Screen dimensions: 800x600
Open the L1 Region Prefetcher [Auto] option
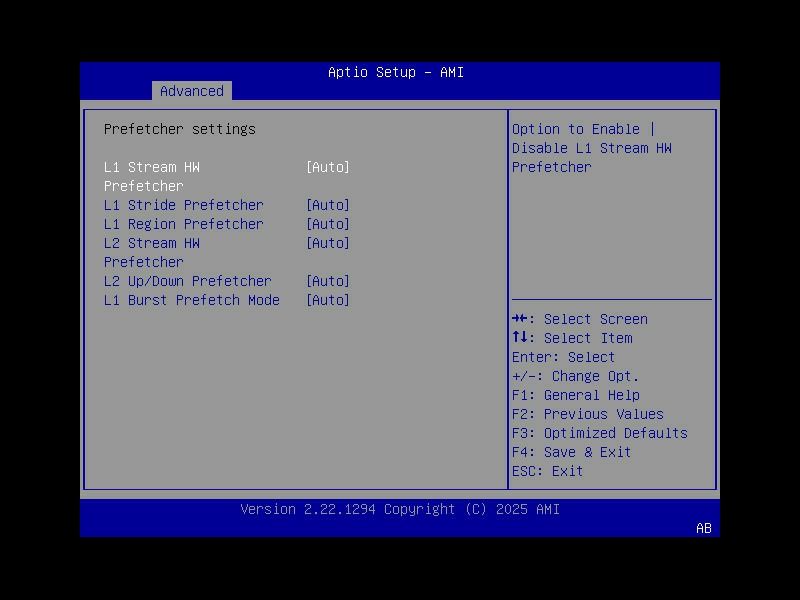[x=328, y=224]
